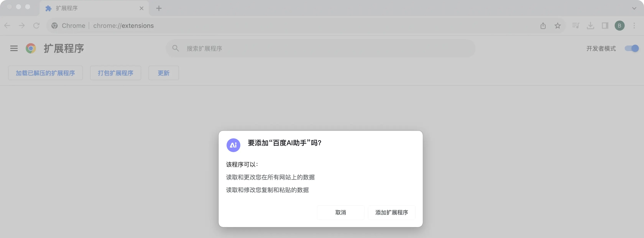Click the 百度AI助手 extension icon in dialog
Screen dimensions: 644x238
coord(233,145)
